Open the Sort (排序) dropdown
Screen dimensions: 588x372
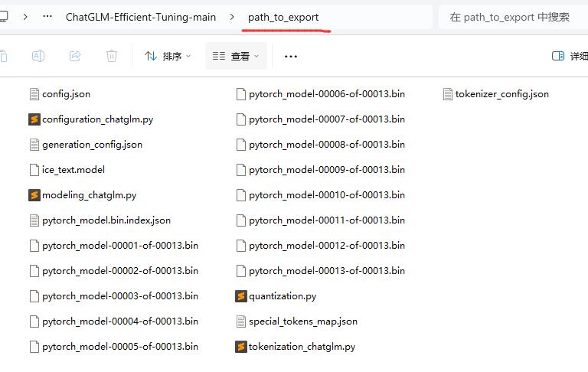click(168, 56)
